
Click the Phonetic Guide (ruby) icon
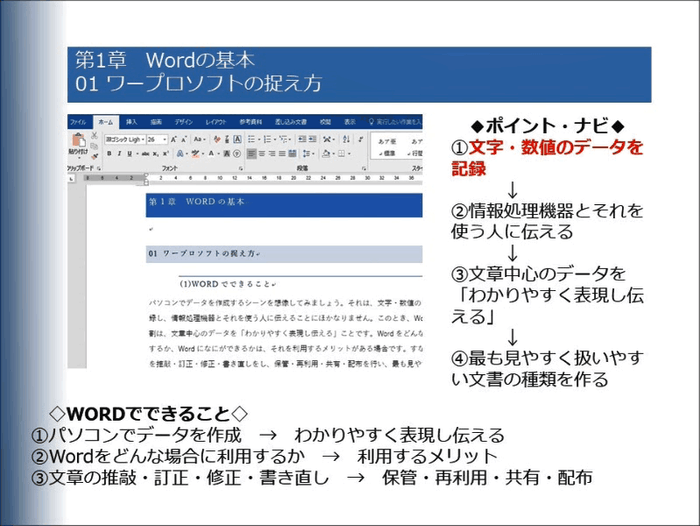point(227,140)
